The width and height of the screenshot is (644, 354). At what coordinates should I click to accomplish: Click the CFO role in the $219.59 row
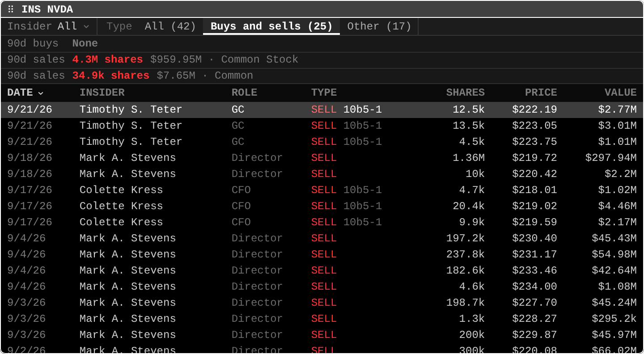coord(241,222)
